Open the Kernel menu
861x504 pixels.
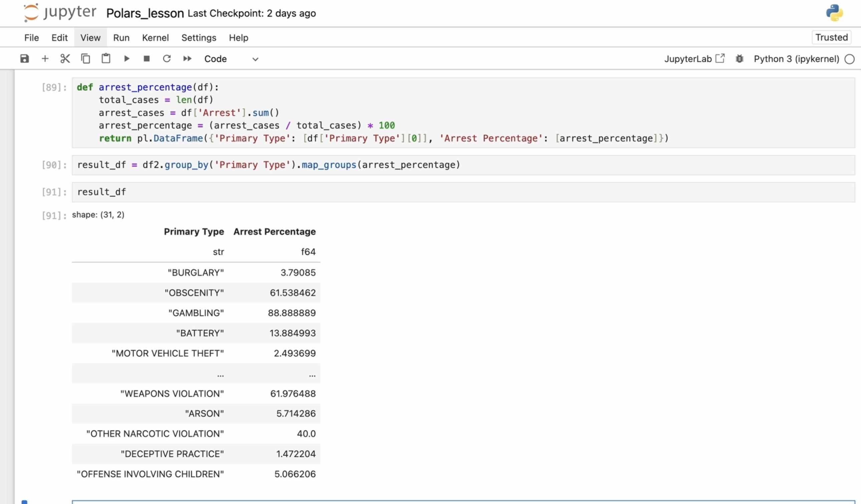coord(155,38)
